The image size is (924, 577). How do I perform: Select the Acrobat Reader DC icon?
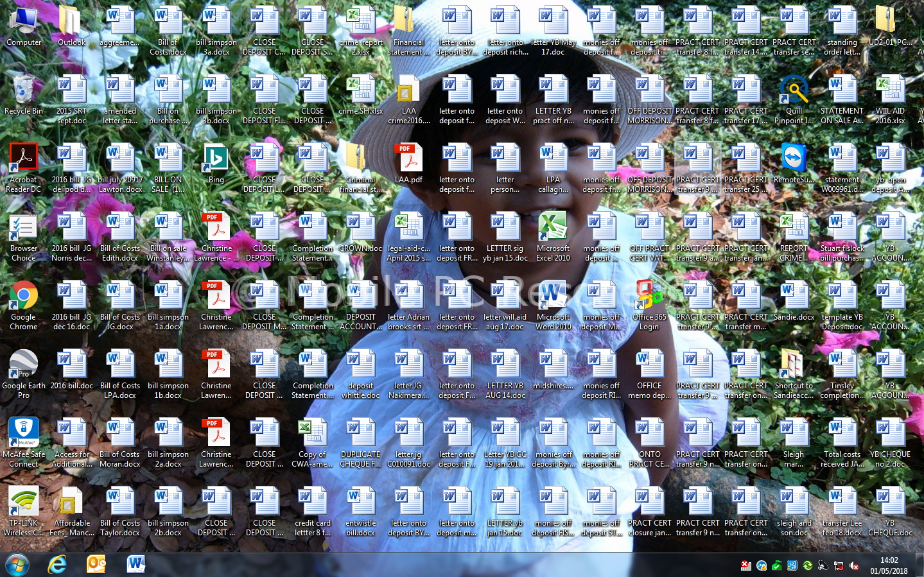pyautogui.click(x=24, y=160)
